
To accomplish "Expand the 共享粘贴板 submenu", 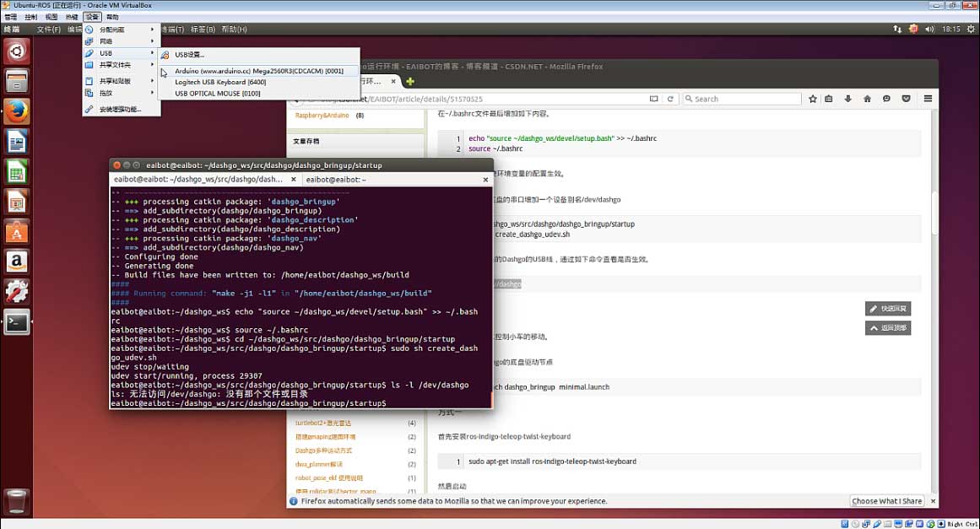I will [x=115, y=81].
